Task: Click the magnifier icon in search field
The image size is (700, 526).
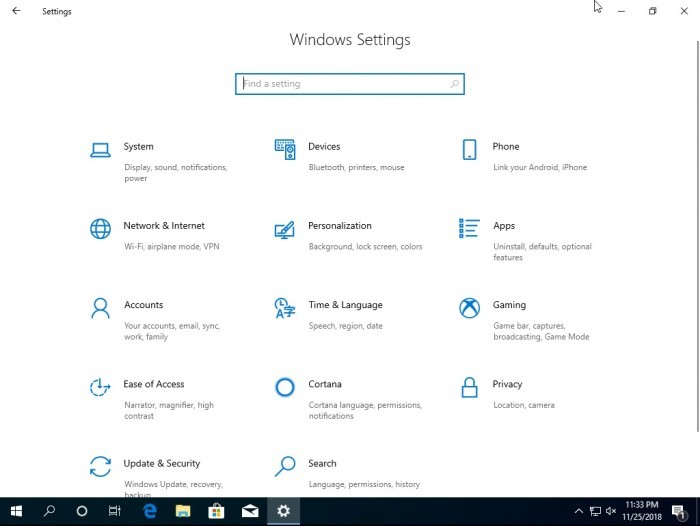Action: tap(455, 84)
